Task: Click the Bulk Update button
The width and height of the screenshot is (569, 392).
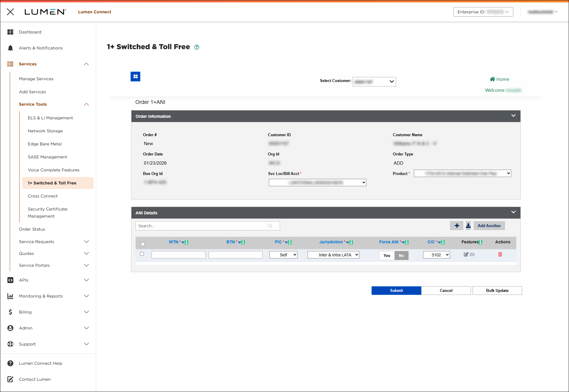Action: pyautogui.click(x=497, y=290)
